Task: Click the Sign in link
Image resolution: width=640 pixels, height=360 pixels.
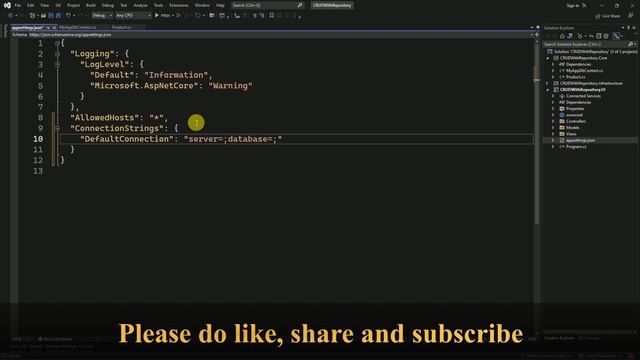Action: 573,6
